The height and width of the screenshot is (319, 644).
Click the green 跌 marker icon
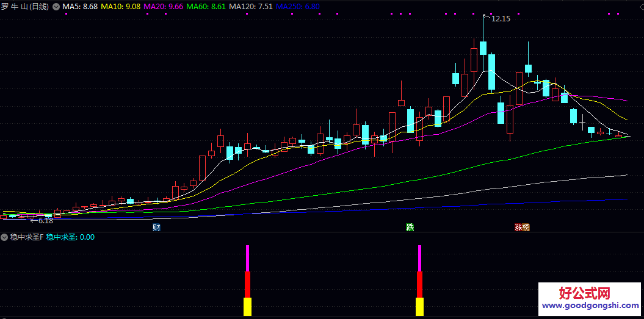point(410,228)
